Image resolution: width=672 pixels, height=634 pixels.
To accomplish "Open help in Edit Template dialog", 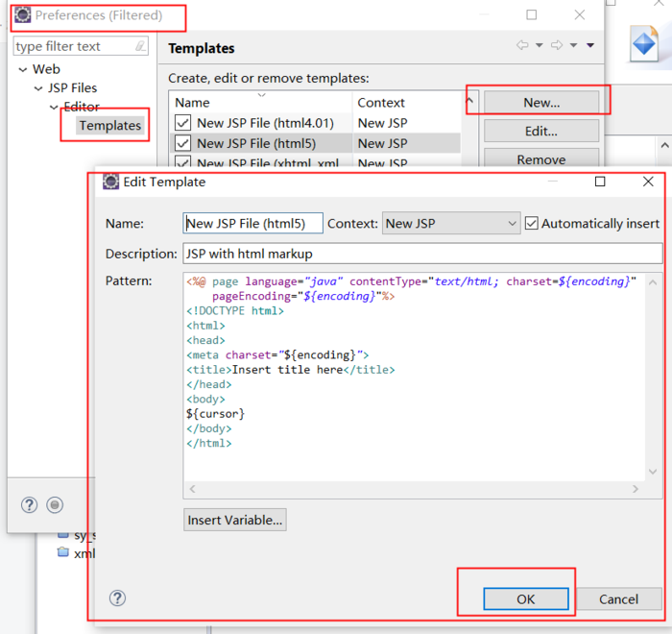I will tap(117, 597).
